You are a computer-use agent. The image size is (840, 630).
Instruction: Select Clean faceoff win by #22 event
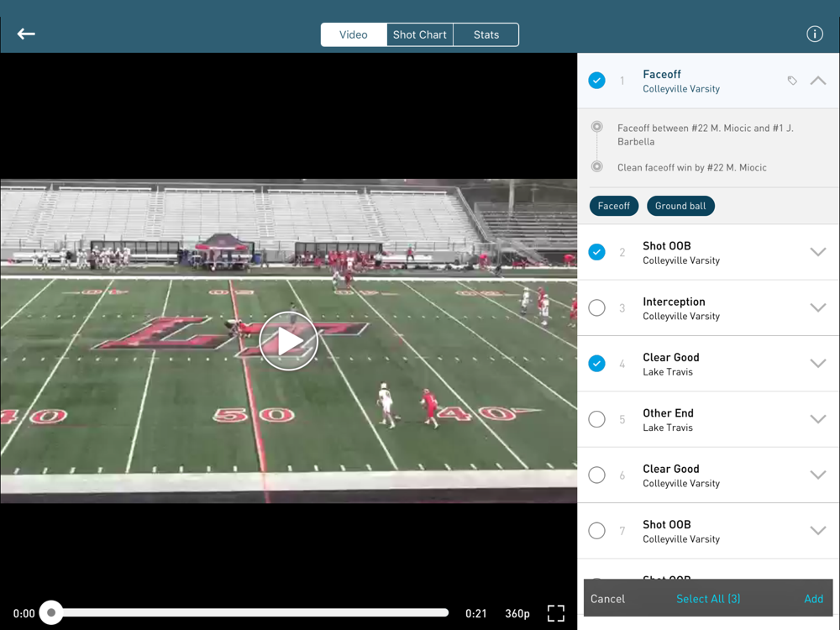[x=691, y=168]
